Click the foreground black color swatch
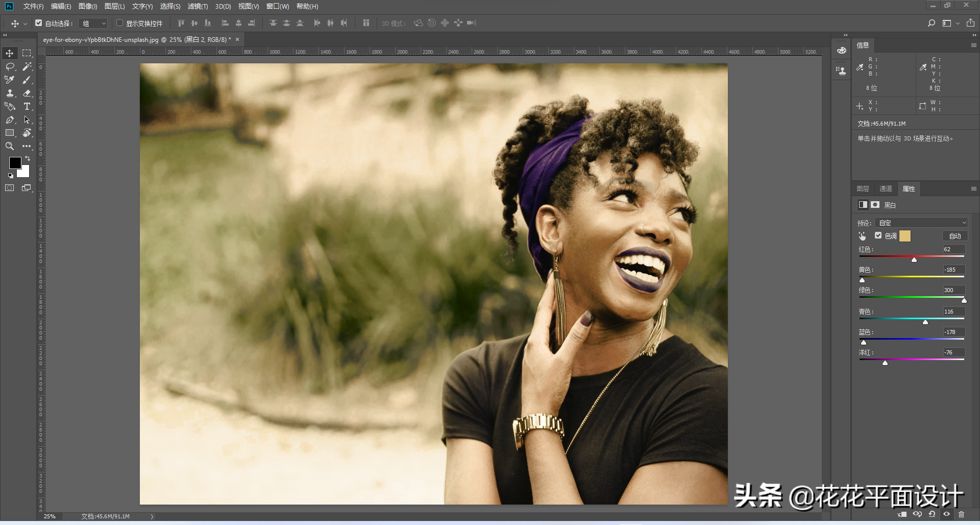 pos(15,162)
